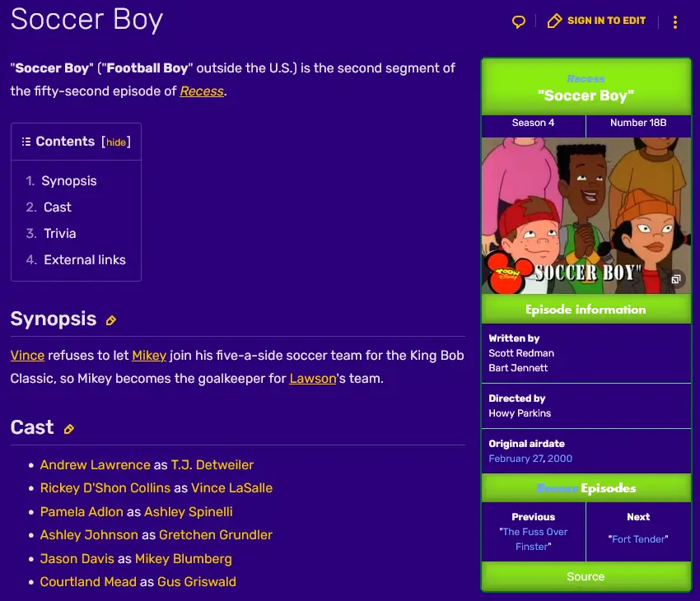Screen dimensions: 700x601
Task: Open the Soccer Boy title card image
Action: [586, 216]
